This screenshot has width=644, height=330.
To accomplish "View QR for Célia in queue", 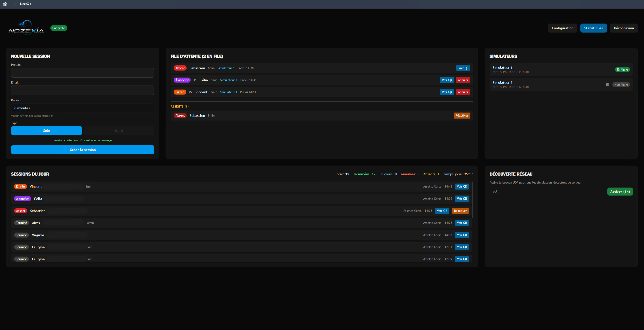I will pyautogui.click(x=447, y=80).
